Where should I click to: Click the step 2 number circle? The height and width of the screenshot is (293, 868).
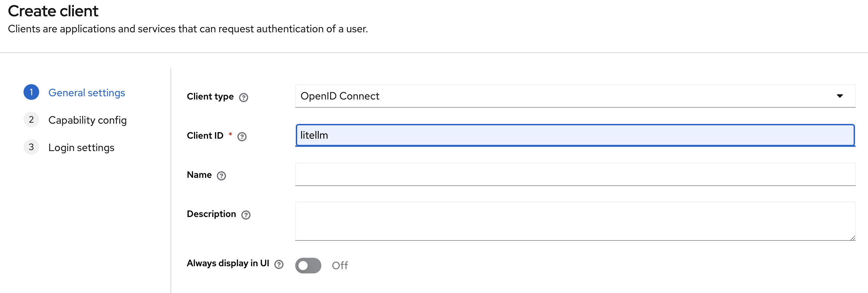pos(31,119)
